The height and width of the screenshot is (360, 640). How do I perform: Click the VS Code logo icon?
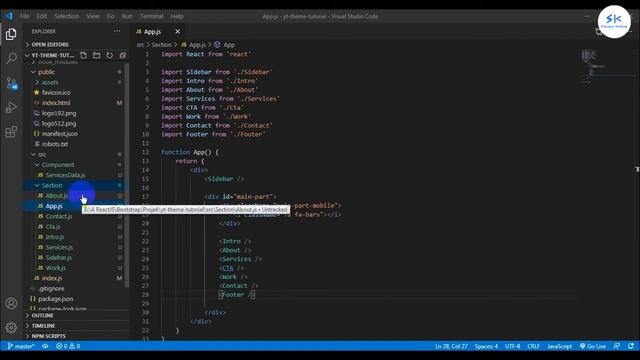pyautogui.click(x=9, y=16)
